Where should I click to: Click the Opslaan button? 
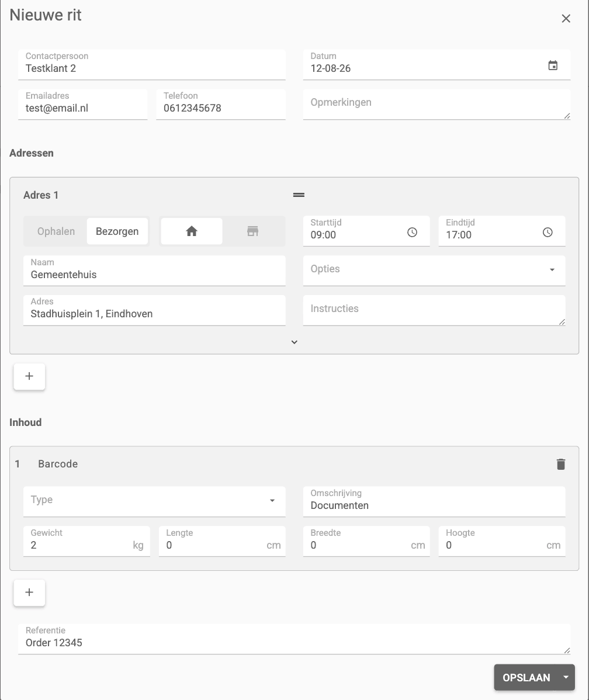pos(526,677)
